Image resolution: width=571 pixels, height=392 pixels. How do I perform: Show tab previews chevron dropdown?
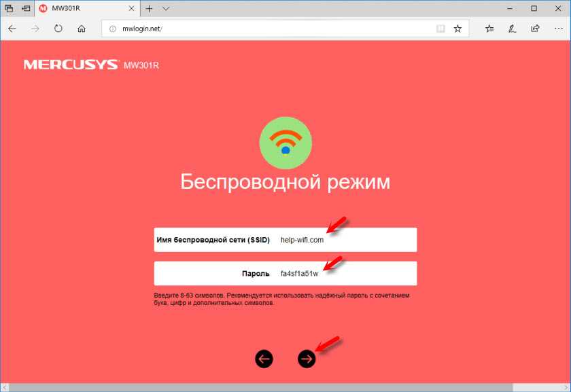pos(166,8)
